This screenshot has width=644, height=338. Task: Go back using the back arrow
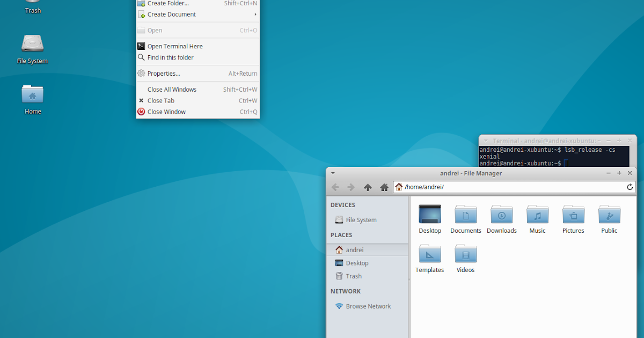click(x=335, y=187)
